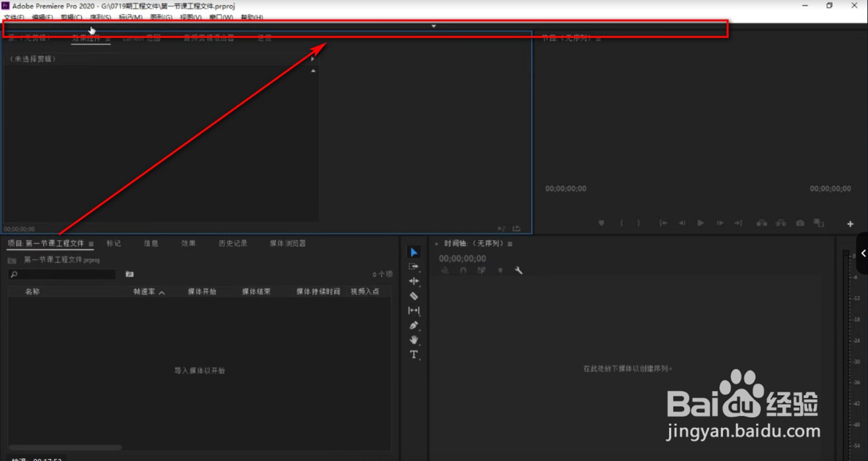Viewport: 868px width, 461px height.
Task: Switch to the Lumetri 范围 tab
Action: click(x=142, y=38)
